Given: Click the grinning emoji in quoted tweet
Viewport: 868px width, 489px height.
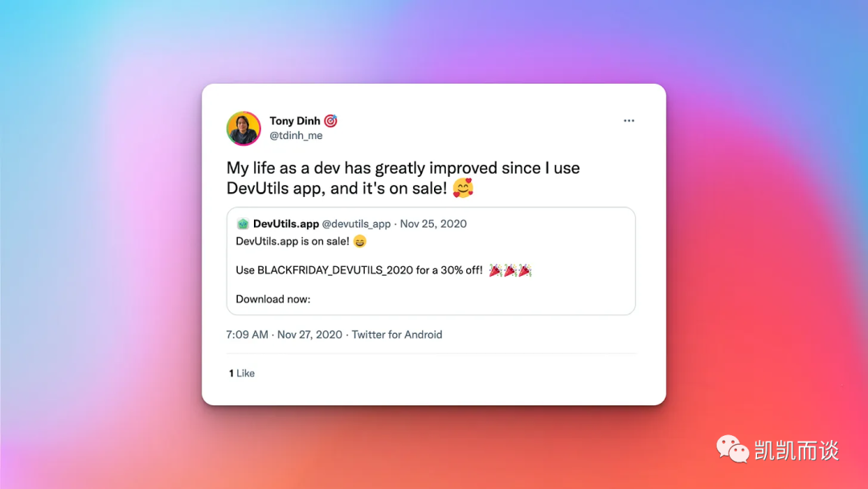Looking at the screenshot, I should point(360,241).
